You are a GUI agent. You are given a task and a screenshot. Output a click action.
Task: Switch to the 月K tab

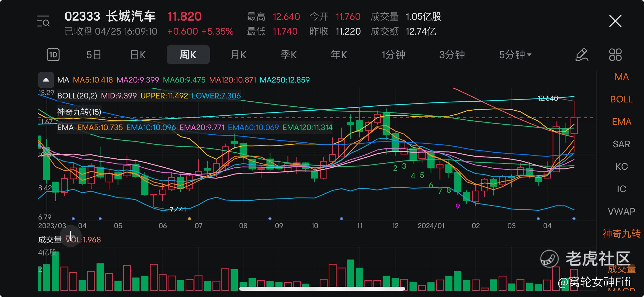(x=238, y=55)
